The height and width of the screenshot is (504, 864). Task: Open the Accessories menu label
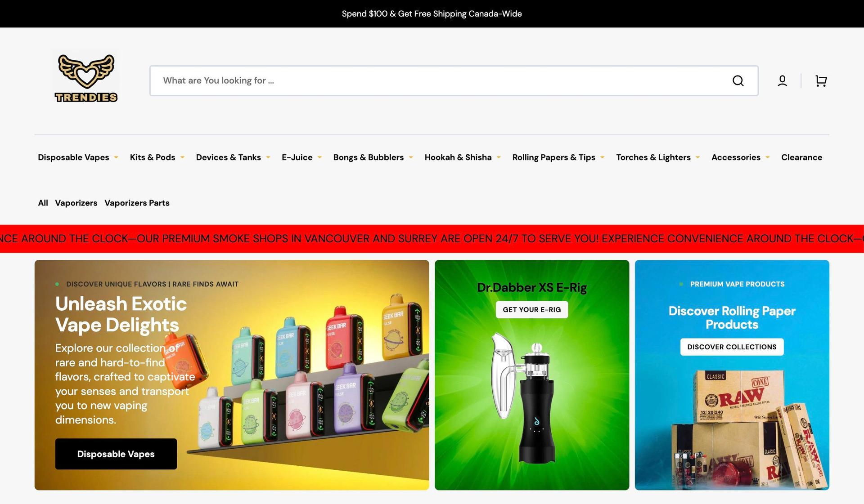click(736, 157)
